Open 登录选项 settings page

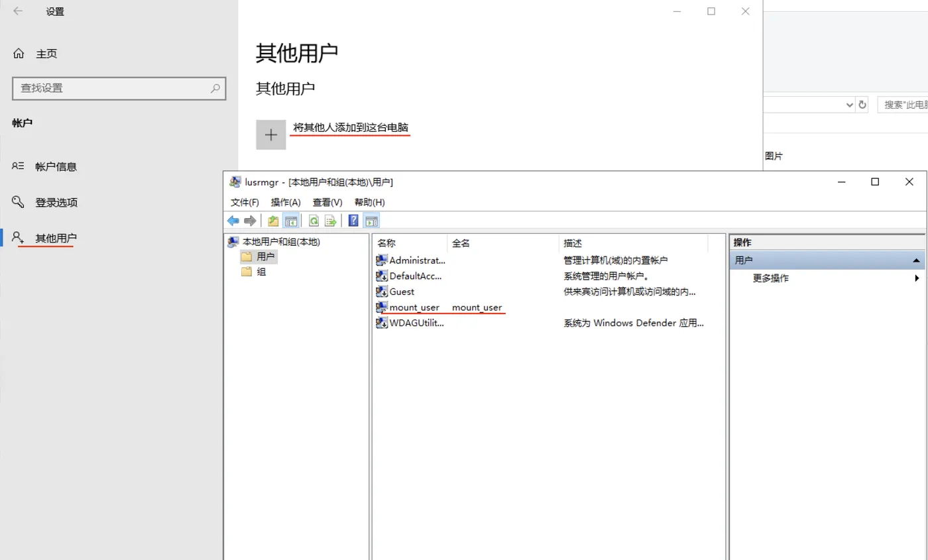56,202
